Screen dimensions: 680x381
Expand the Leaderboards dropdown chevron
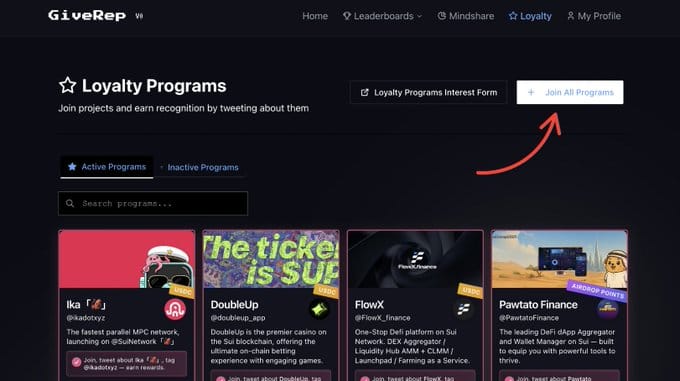[x=419, y=16]
